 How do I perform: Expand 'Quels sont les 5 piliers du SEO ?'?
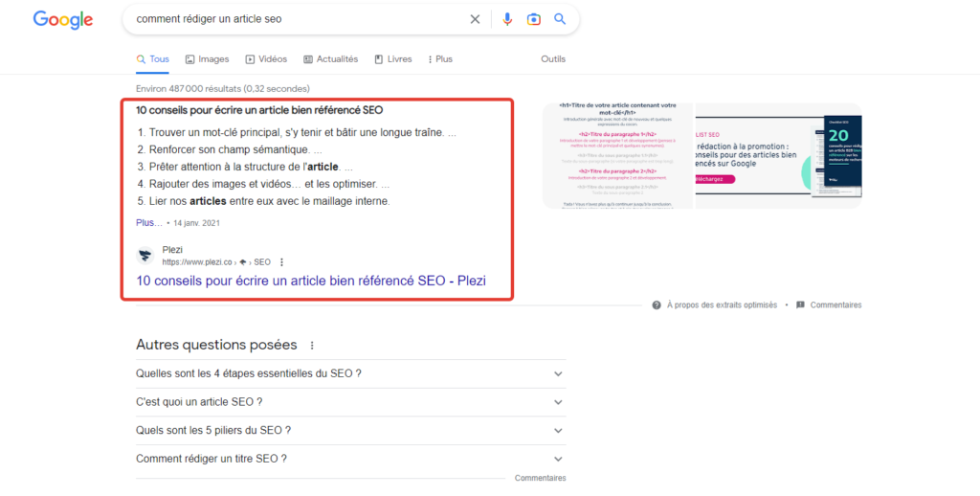(x=350, y=431)
